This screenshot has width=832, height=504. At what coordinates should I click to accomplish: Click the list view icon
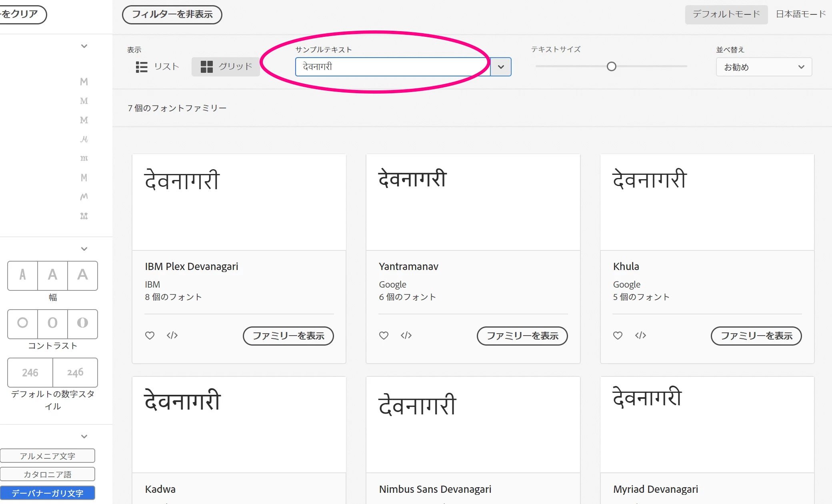click(142, 67)
